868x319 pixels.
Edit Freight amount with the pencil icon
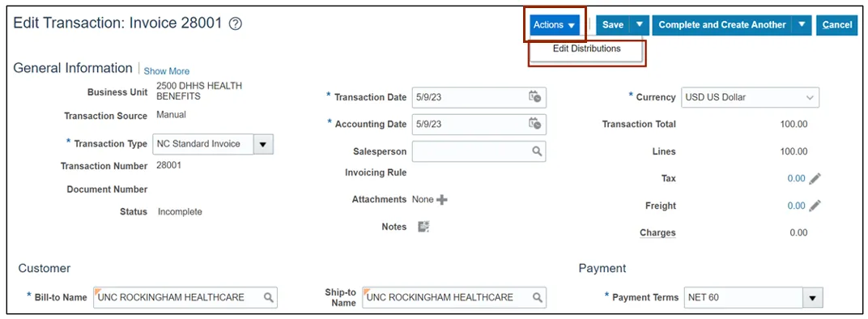click(815, 206)
